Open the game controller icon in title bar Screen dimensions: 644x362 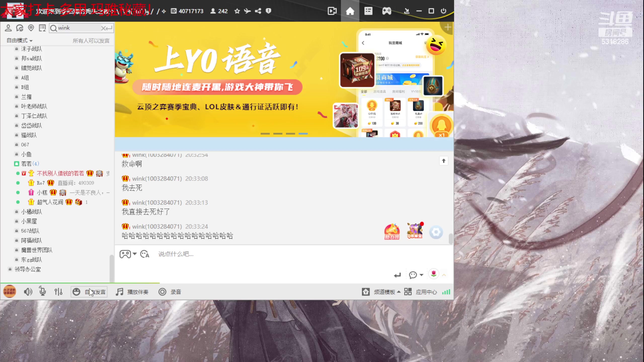(387, 11)
